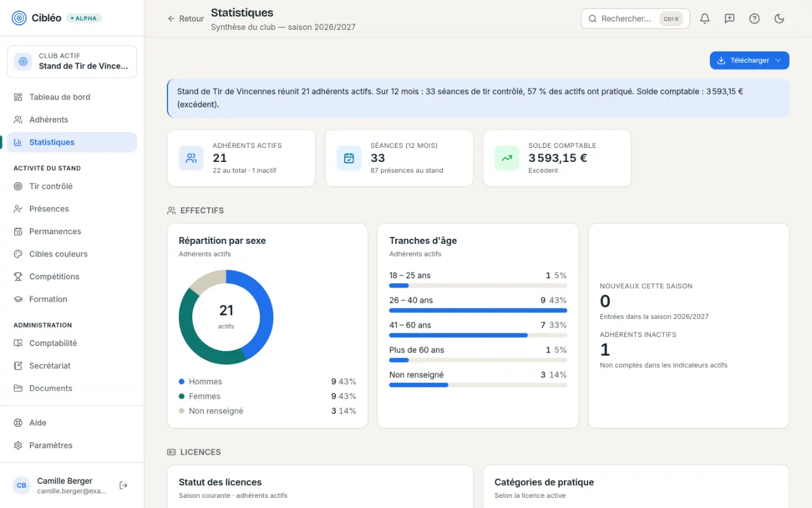
Task: Click the Solde comptable trend-up icon
Action: coord(507,158)
